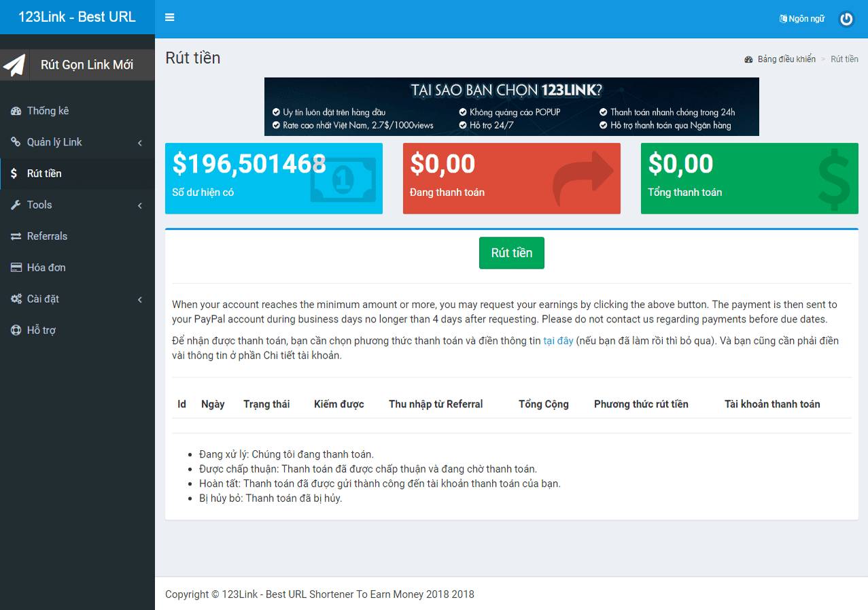Click the breadcrumb dashboard gauge icon
Viewport: 868px width, 610px height.
(x=749, y=59)
